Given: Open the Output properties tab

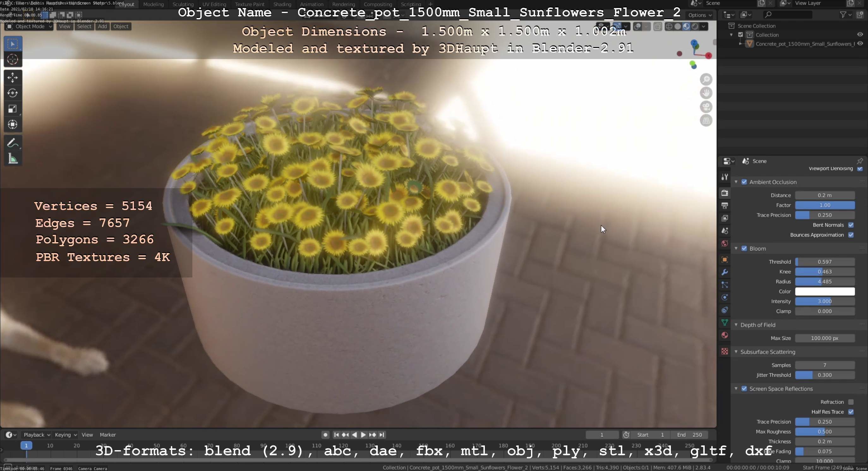Looking at the screenshot, I should point(725,206).
